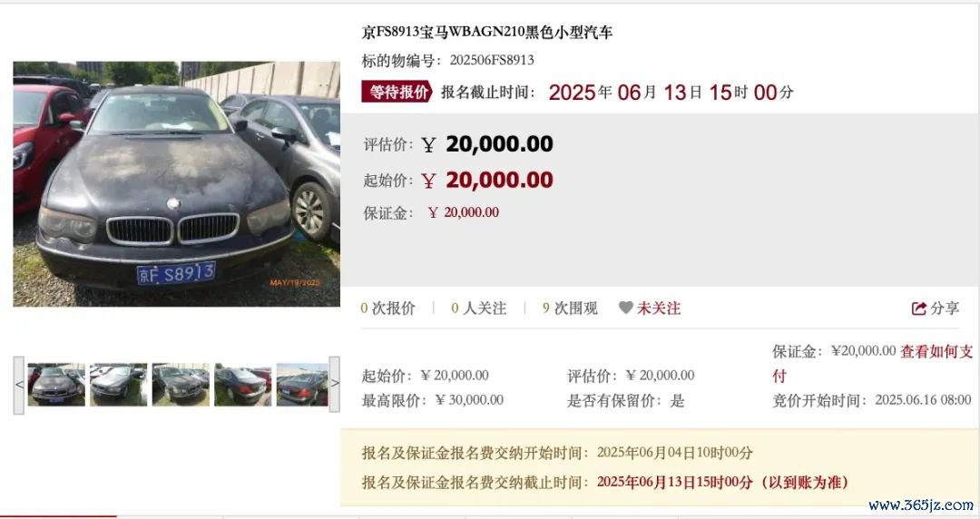This screenshot has height=519, width=980.
Task: Select the fifth car thumbnail
Action: tap(302, 385)
